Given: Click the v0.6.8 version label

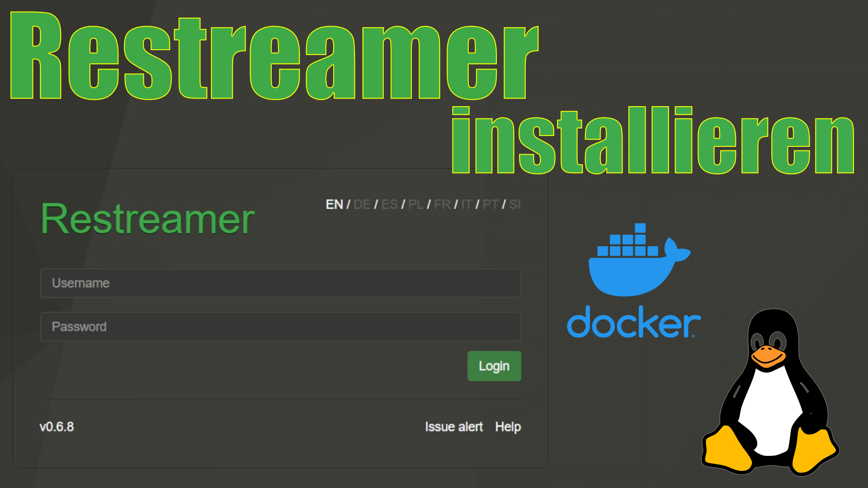Looking at the screenshot, I should [57, 427].
